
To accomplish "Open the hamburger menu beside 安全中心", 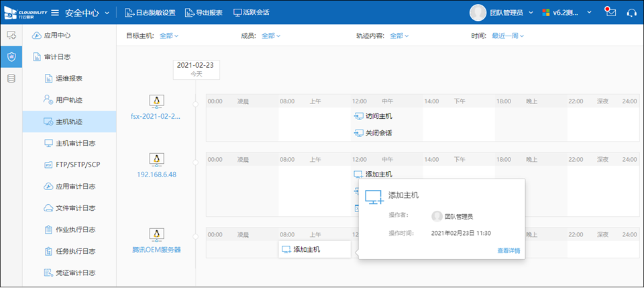I will (55, 13).
